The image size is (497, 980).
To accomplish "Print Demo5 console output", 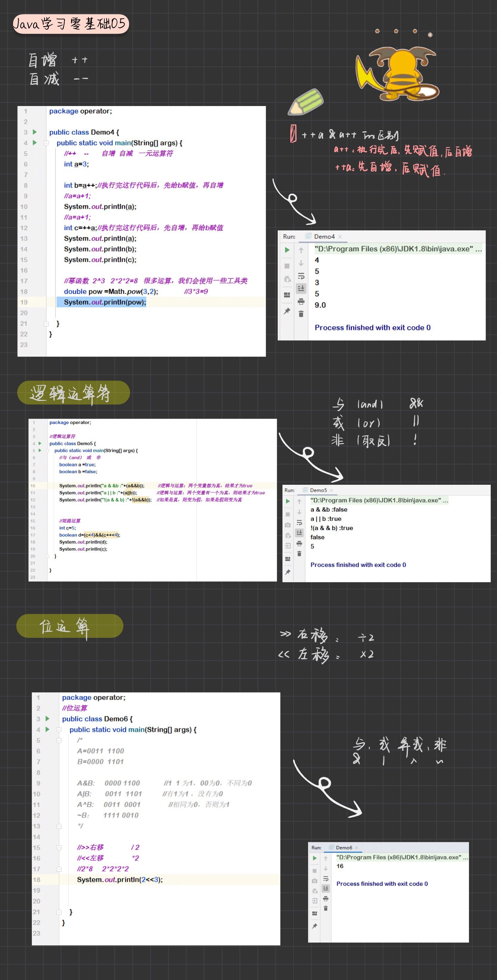I will (x=299, y=543).
